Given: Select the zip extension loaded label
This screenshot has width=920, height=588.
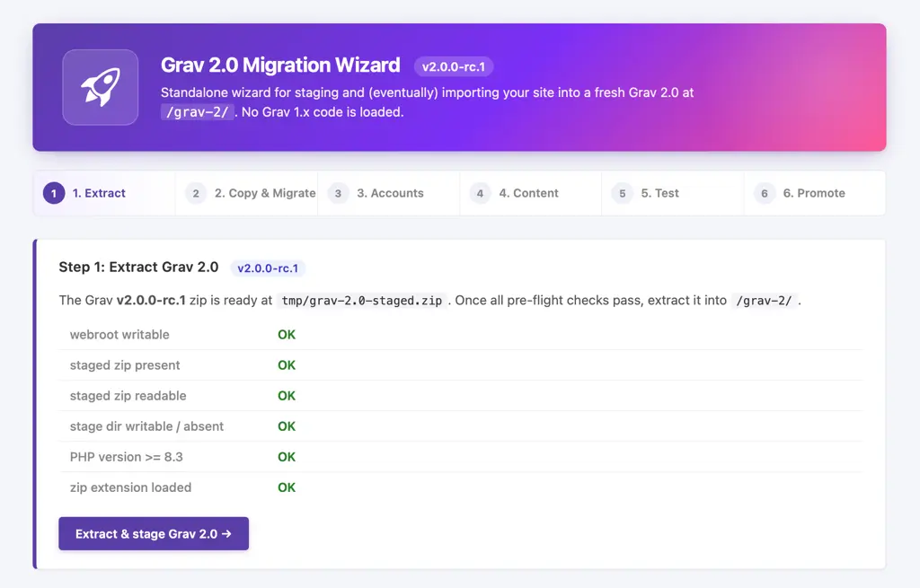Looking at the screenshot, I should 130,487.
